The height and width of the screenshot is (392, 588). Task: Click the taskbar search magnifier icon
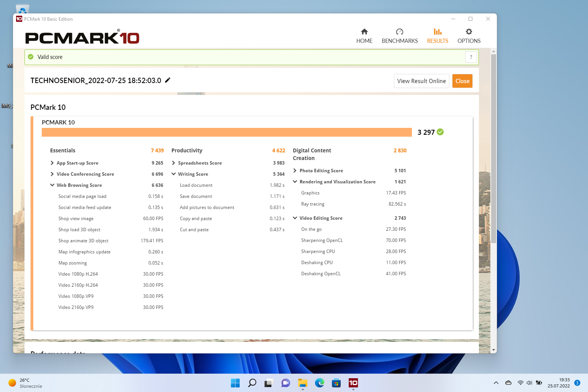point(252,383)
